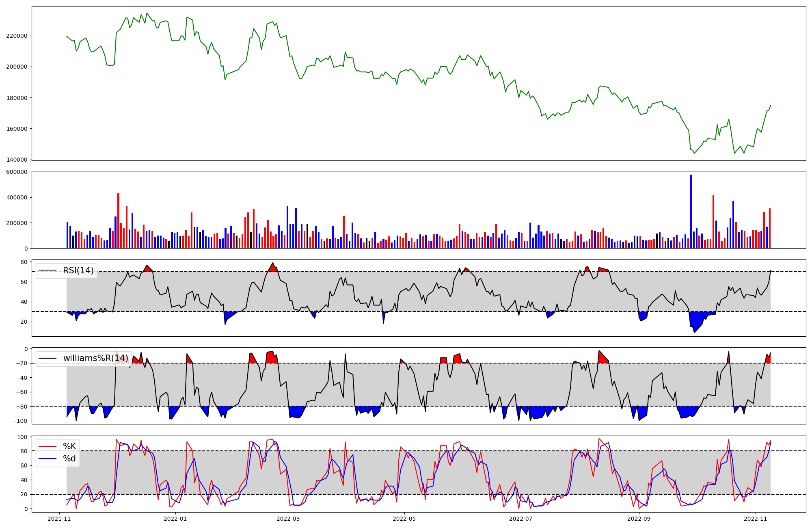Click the 2022-03 x-axis date label
The image size is (812, 528).
click(288, 519)
